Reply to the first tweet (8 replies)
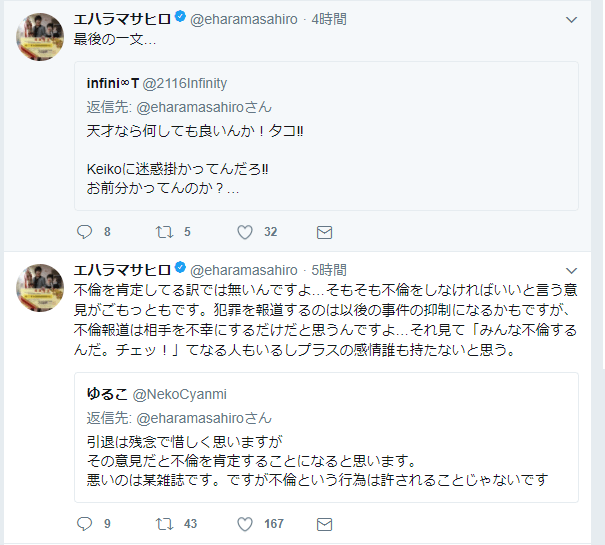Viewport: 605px width, 545px height. (x=85, y=232)
